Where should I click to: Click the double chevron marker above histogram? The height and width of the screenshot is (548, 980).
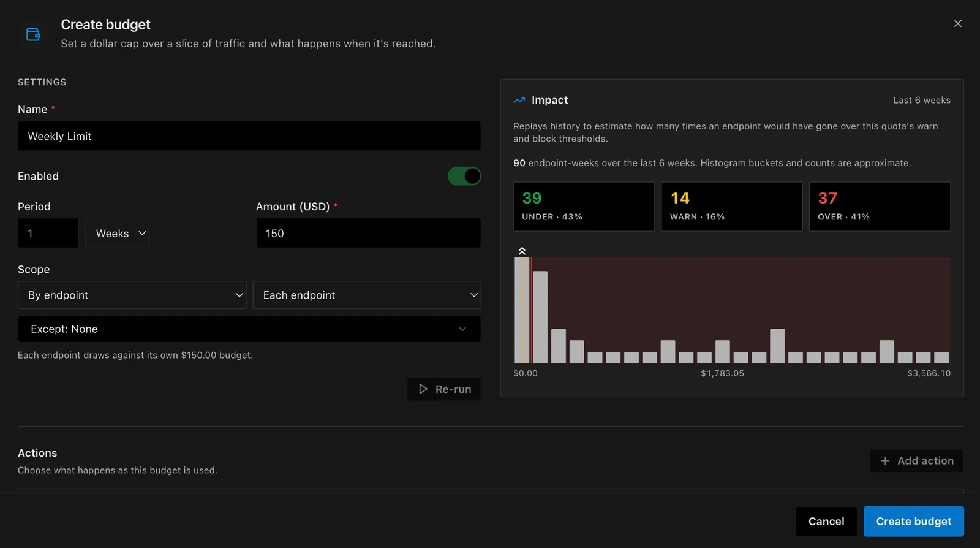coord(522,251)
